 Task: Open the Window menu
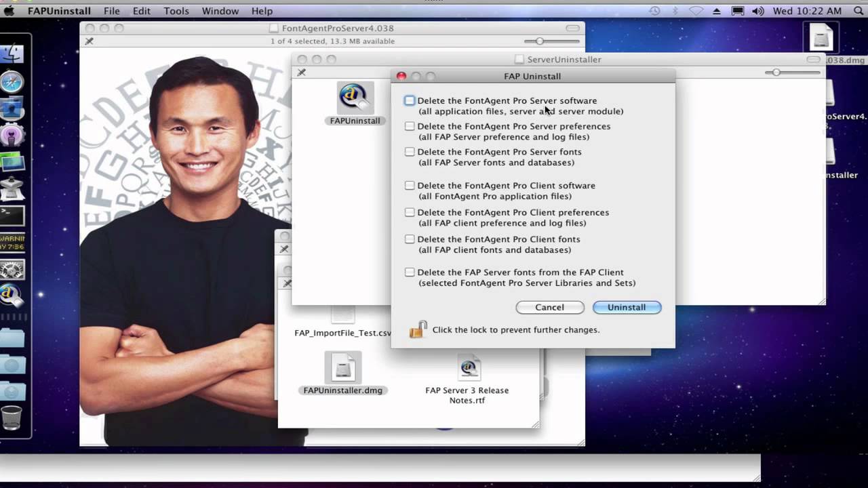220,11
